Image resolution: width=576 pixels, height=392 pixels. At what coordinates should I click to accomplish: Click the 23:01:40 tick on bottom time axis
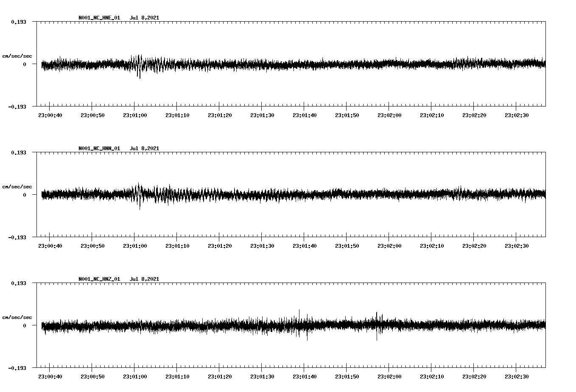tap(305, 376)
